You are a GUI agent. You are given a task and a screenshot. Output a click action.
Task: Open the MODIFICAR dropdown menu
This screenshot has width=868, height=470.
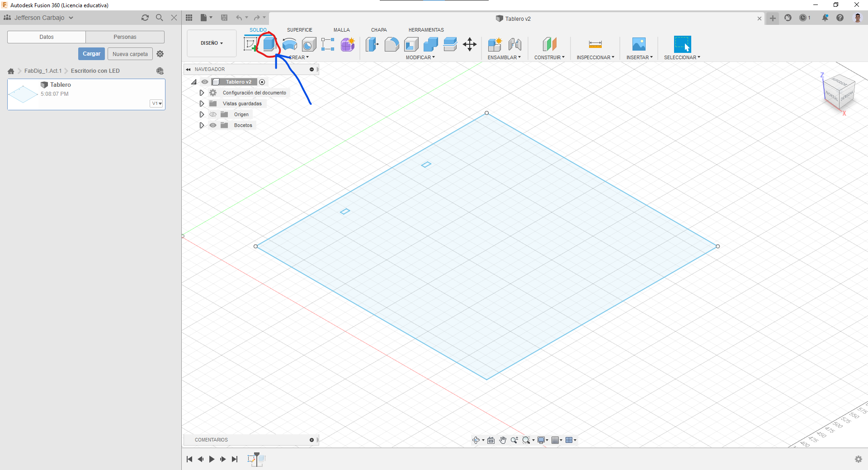tap(420, 57)
